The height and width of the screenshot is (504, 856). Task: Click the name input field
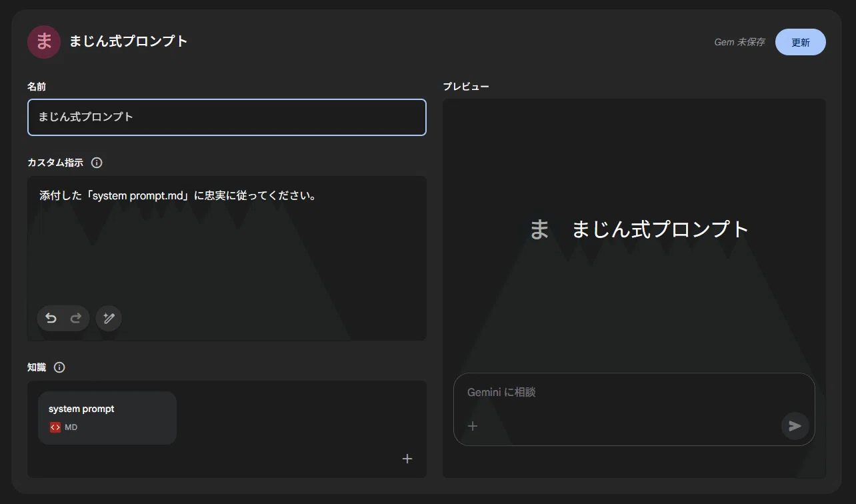tap(227, 117)
